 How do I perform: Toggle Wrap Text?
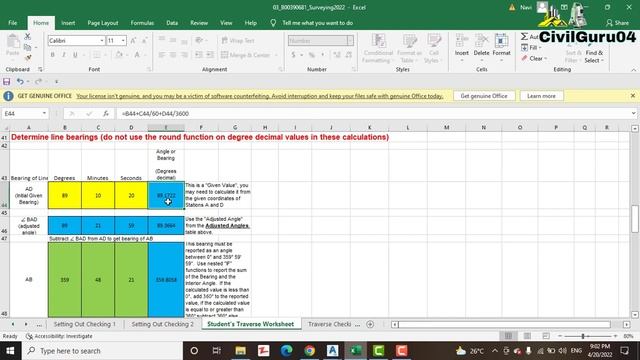click(238, 40)
